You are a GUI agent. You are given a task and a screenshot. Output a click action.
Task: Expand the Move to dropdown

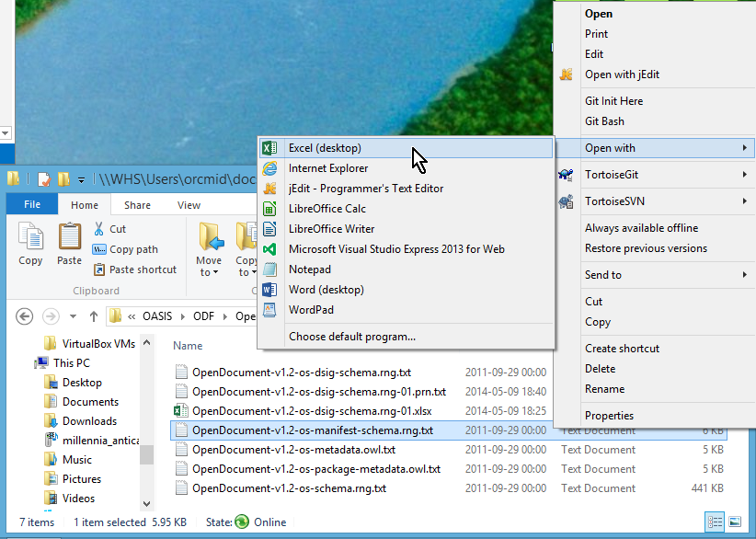[209, 272]
